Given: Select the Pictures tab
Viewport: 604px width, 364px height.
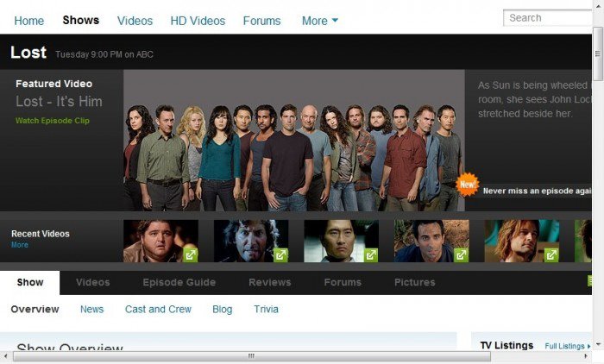Looking at the screenshot, I should coord(414,282).
